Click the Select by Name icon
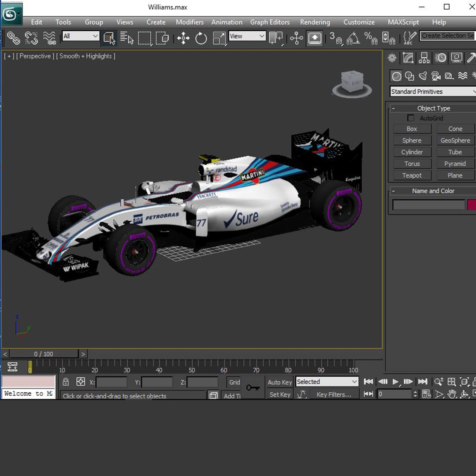Viewport: 476px width, 476px height. point(126,38)
